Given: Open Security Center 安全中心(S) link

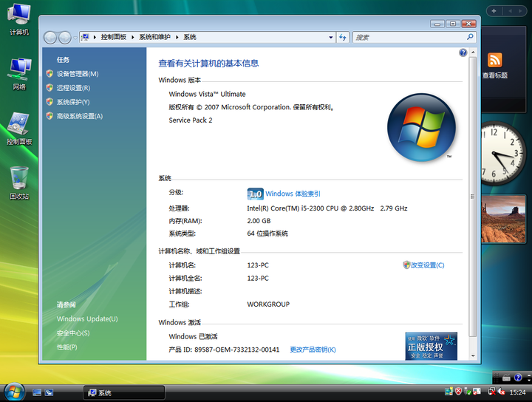Looking at the screenshot, I should click(x=73, y=333).
